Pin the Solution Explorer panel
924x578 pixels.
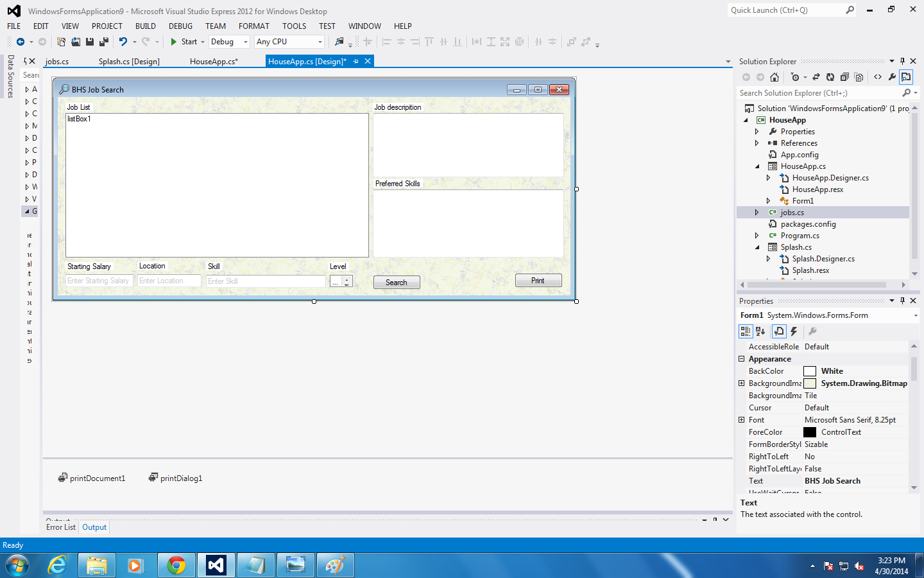(902, 61)
